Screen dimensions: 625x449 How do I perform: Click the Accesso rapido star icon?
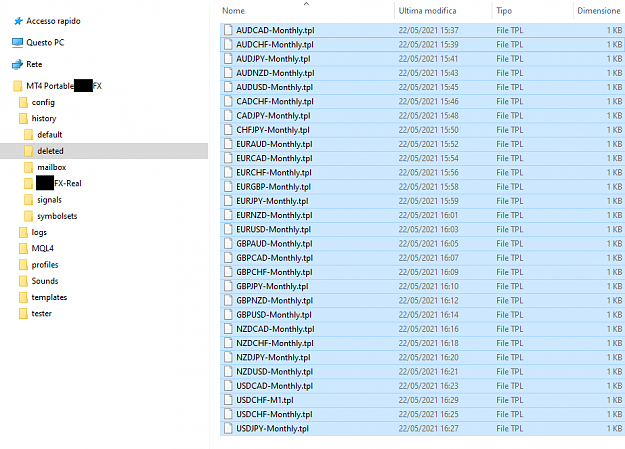(x=18, y=21)
